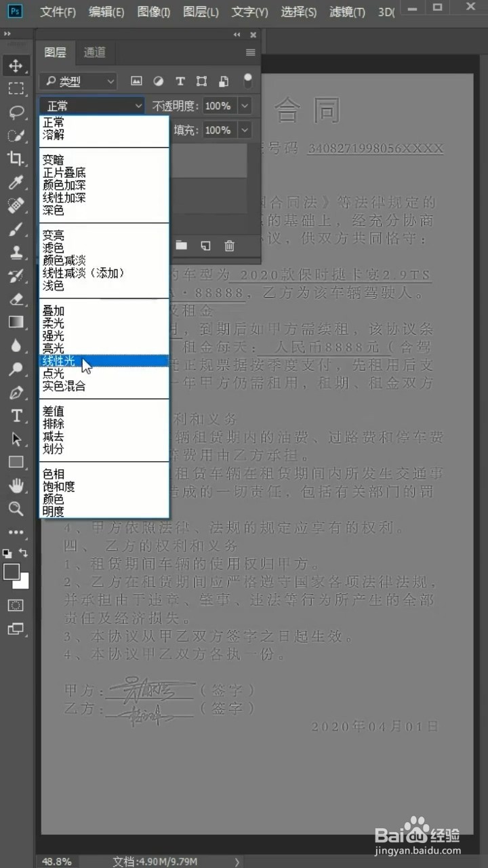Image resolution: width=488 pixels, height=868 pixels.
Task: Open the 类型 layer filter dropdown
Action: [79, 81]
